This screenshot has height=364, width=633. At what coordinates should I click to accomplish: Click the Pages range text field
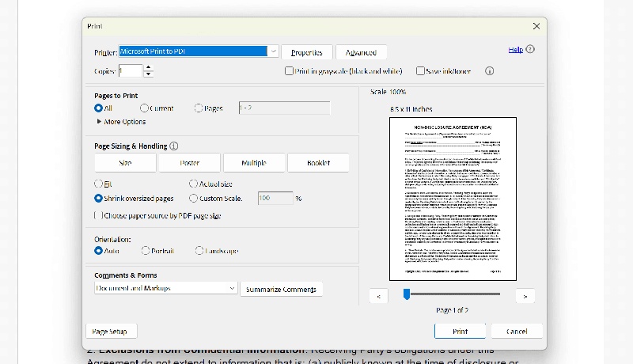point(284,108)
